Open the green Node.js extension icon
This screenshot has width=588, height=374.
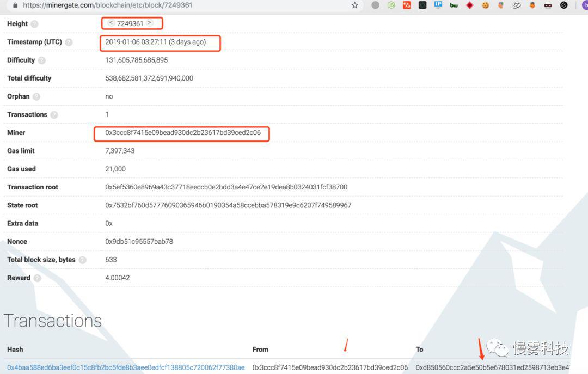click(x=391, y=5)
